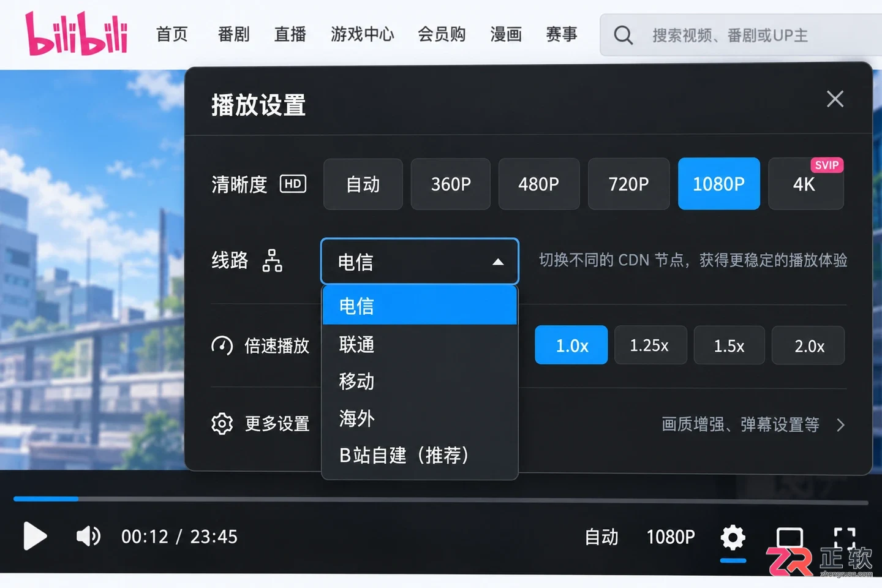
Task: Open 会员购 in the top navigation
Action: [442, 34]
